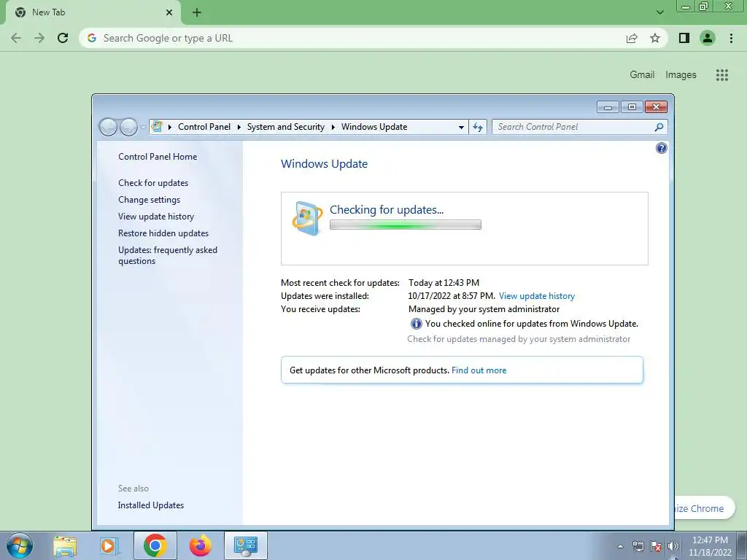Click View update history beside install date
This screenshot has width=747, height=560.
click(537, 296)
